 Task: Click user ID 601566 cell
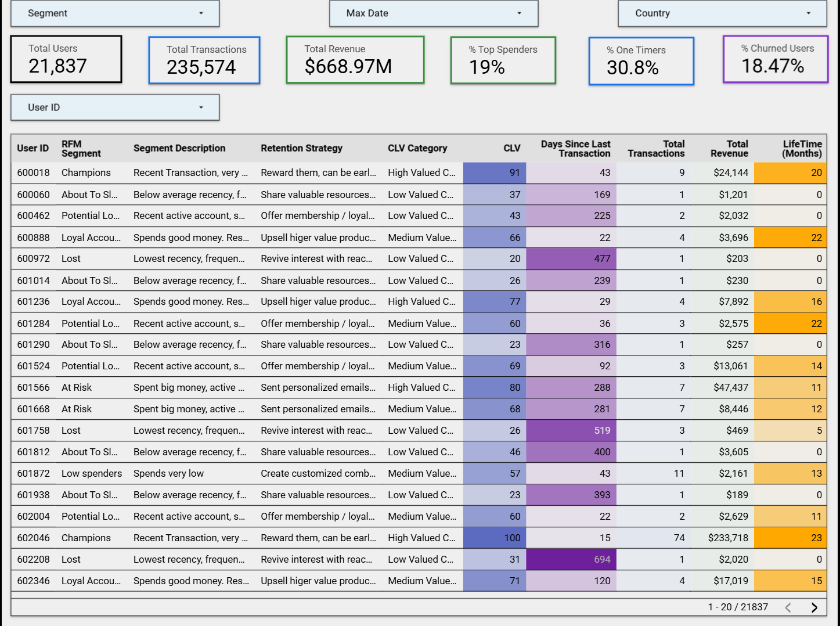(x=34, y=387)
